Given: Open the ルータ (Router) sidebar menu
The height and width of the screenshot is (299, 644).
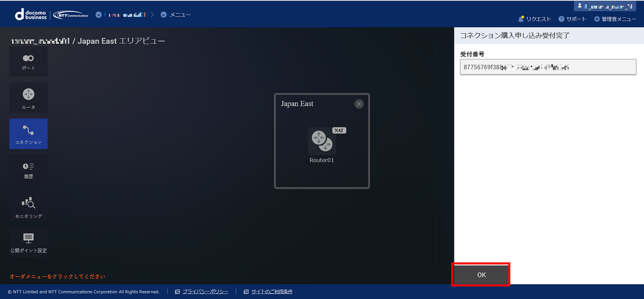Looking at the screenshot, I should (x=29, y=98).
